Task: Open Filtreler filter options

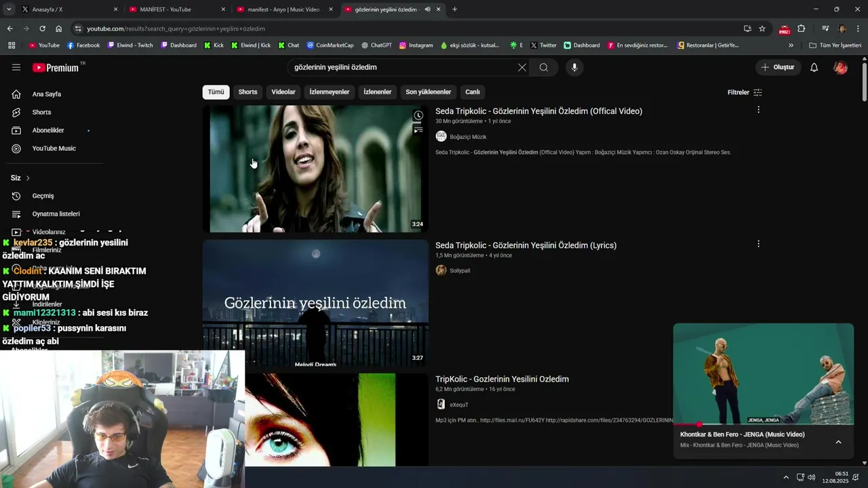Action: [745, 92]
